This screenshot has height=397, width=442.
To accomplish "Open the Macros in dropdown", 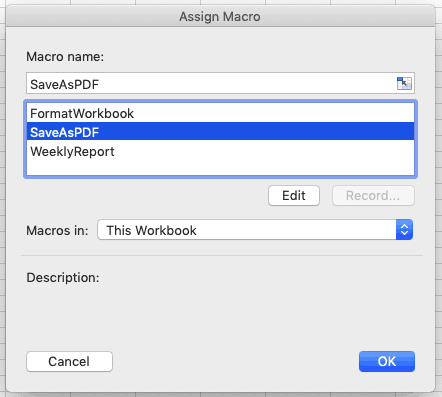I will coord(255,230).
